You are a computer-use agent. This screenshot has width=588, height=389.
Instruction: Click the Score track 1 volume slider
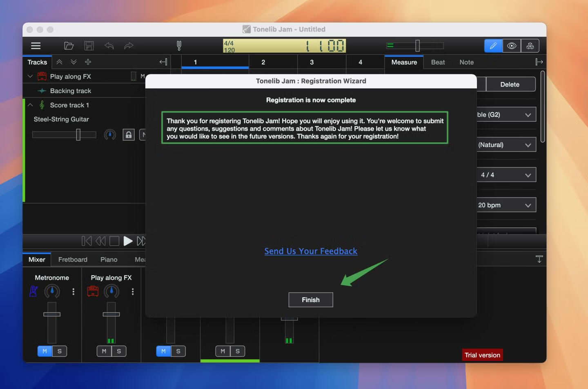click(x=64, y=134)
